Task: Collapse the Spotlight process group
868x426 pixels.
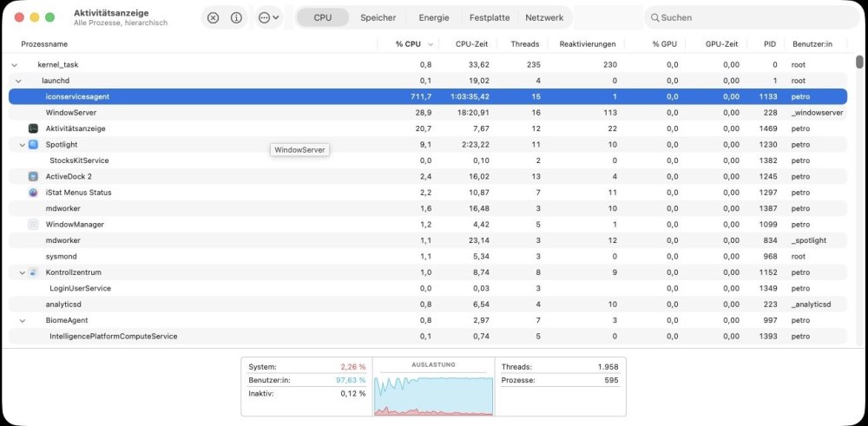Action: (23, 144)
